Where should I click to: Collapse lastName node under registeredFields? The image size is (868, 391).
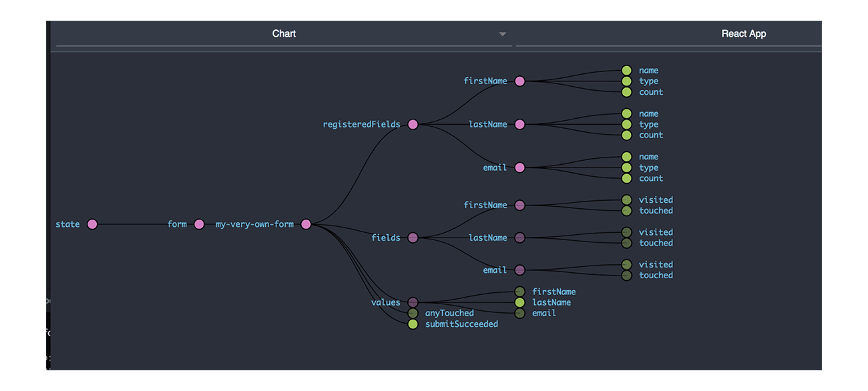click(519, 124)
